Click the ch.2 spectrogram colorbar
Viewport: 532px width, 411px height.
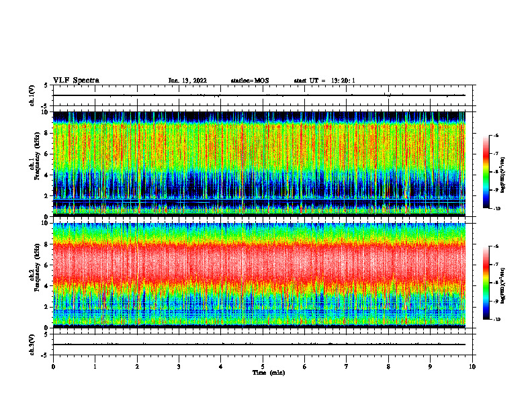point(486,283)
